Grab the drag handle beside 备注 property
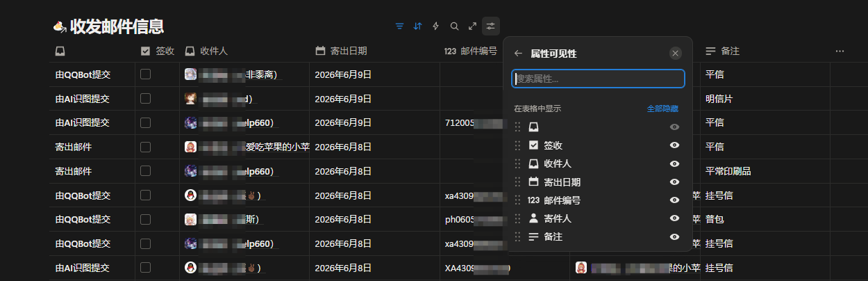 click(x=517, y=236)
